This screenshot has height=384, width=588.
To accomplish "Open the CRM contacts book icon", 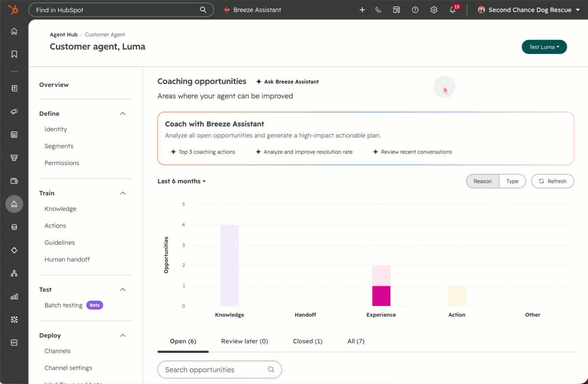I will pos(14,88).
